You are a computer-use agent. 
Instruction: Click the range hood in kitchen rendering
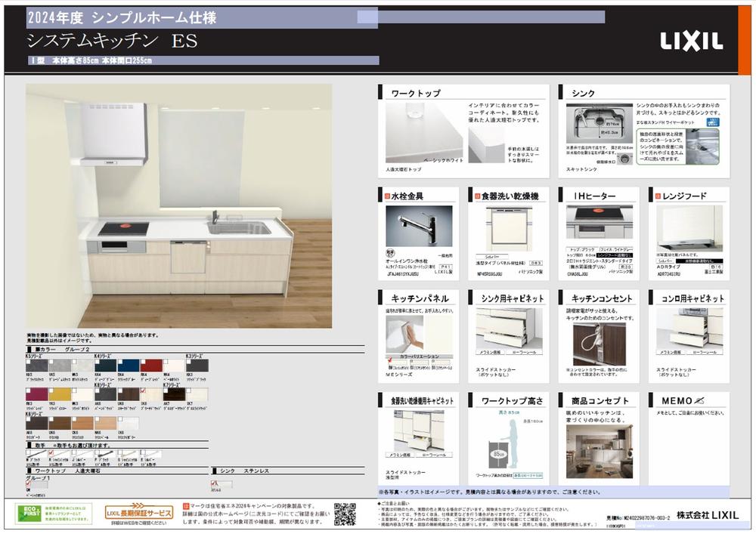click(x=114, y=134)
